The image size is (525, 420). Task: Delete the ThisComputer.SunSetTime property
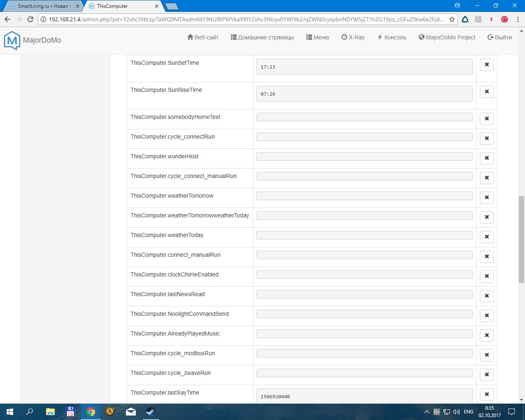(486, 64)
